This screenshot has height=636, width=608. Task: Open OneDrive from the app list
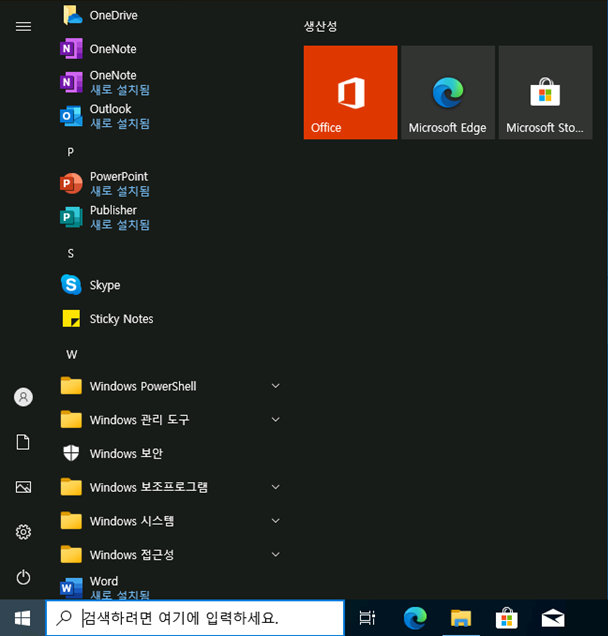tap(170, 15)
